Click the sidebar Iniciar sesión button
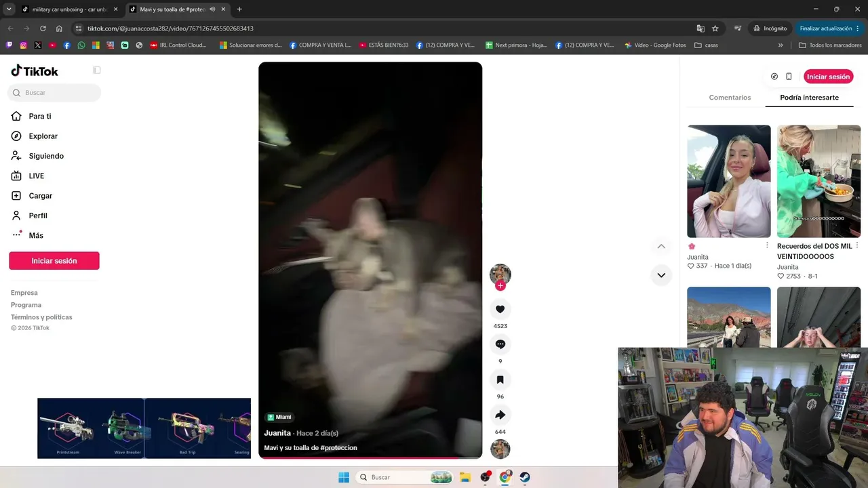 click(54, 261)
